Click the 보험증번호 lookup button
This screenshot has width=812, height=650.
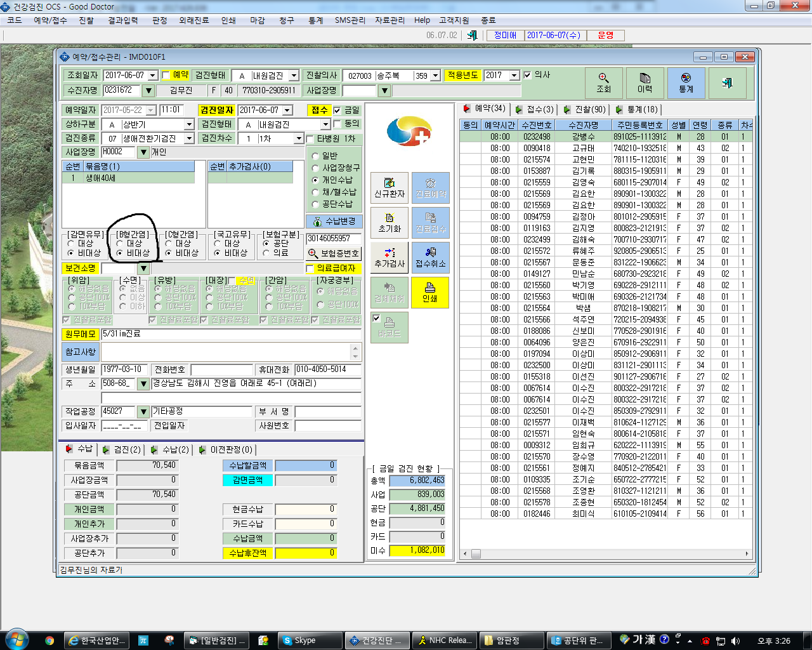coord(334,253)
